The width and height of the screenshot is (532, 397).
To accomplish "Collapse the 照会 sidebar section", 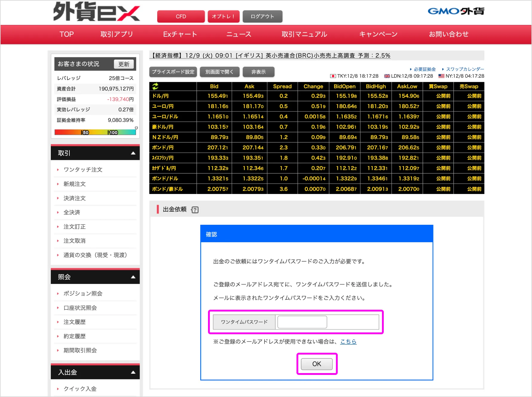I will (133, 277).
